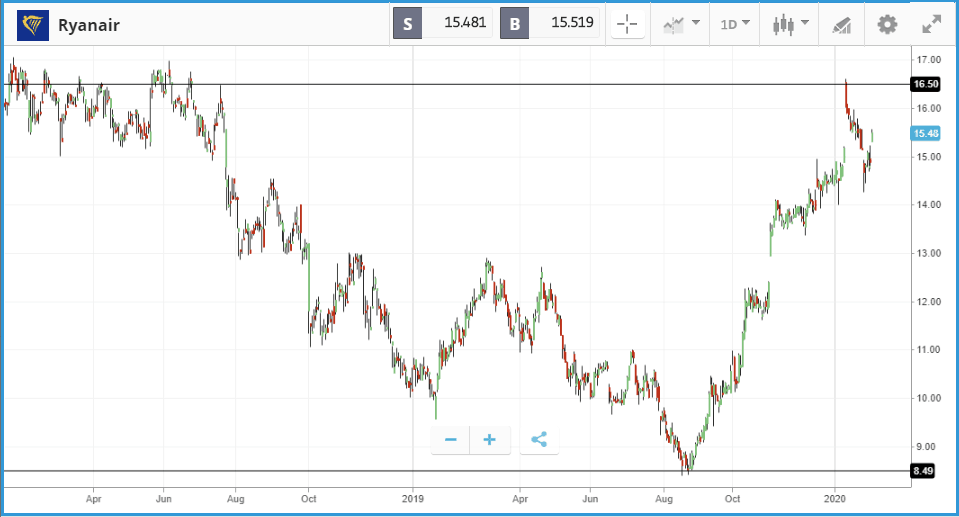Expand the compare/indicators dropdown arrow

coord(695,23)
